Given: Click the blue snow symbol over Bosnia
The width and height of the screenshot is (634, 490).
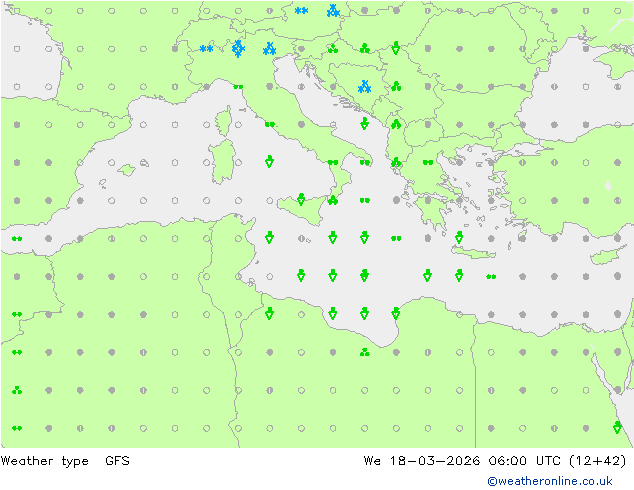Looking at the screenshot, I should 364,87.
